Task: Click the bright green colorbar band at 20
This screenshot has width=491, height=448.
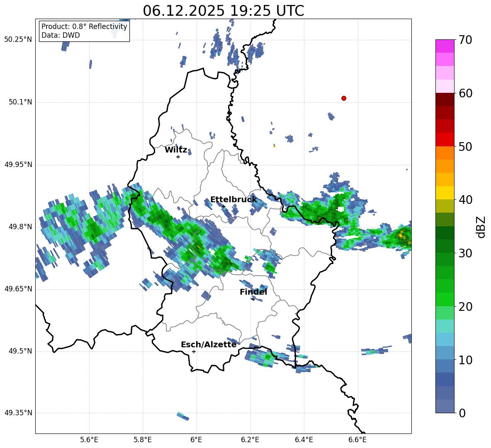Action: point(445,299)
